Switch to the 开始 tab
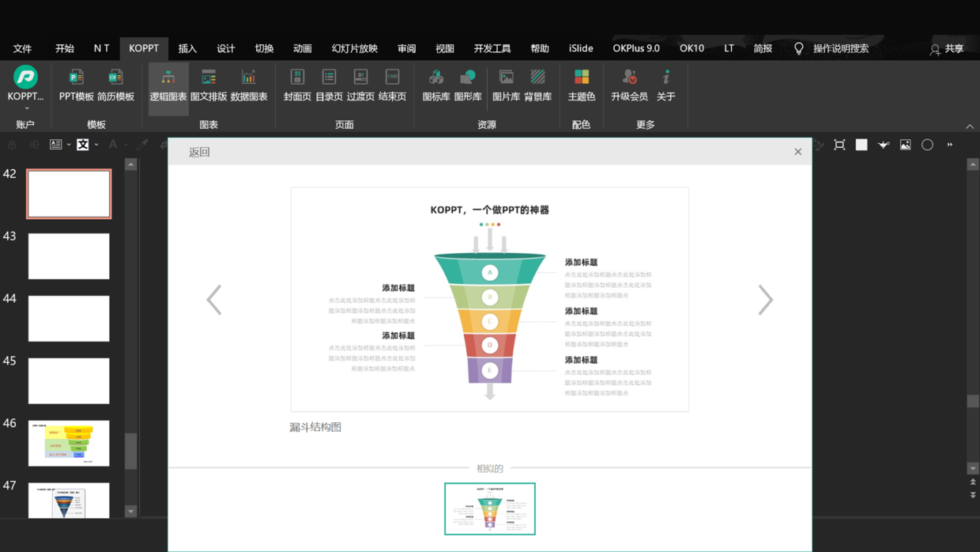The width and height of the screenshot is (980, 552). pos(65,49)
